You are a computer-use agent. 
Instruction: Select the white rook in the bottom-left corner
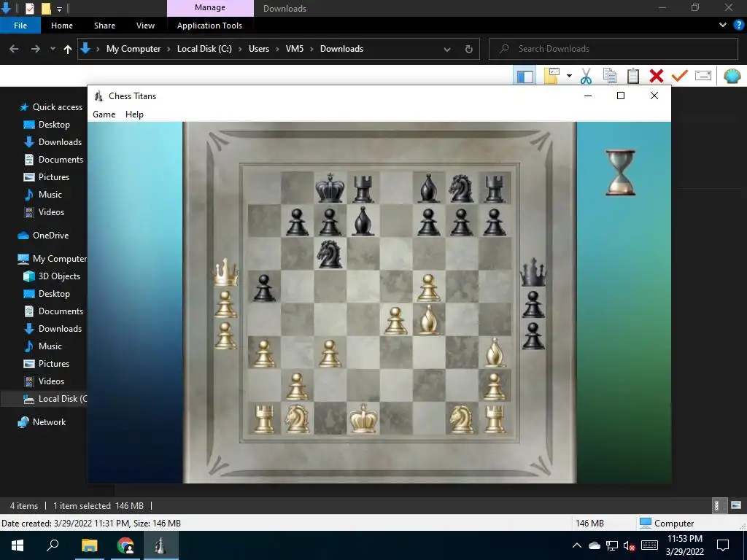[x=264, y=419]
